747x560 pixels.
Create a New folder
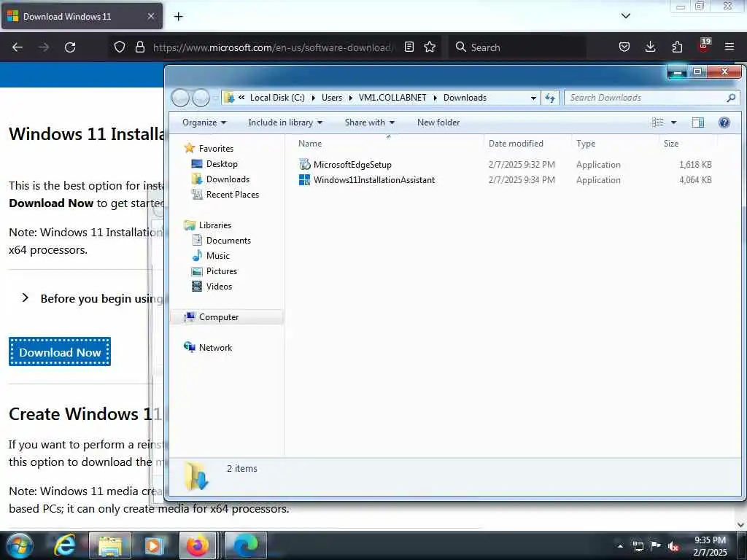pyautogui.click(x=438, y=122)
